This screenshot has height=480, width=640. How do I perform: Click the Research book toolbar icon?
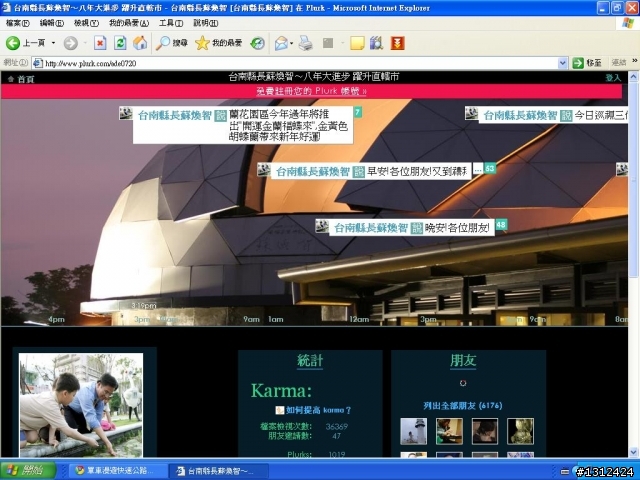[376, 43]
